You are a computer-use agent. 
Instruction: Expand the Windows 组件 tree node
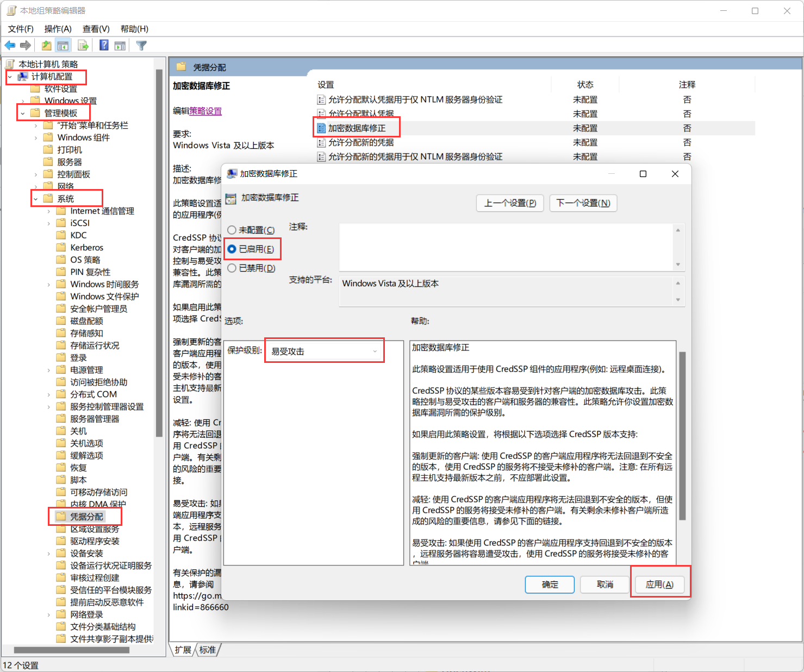click(x=36, y=138)
